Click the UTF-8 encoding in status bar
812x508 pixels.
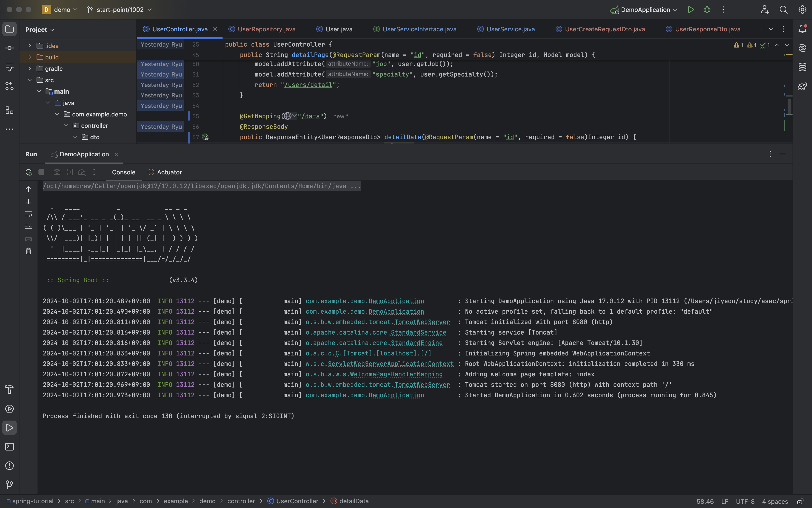coord(745,501)
